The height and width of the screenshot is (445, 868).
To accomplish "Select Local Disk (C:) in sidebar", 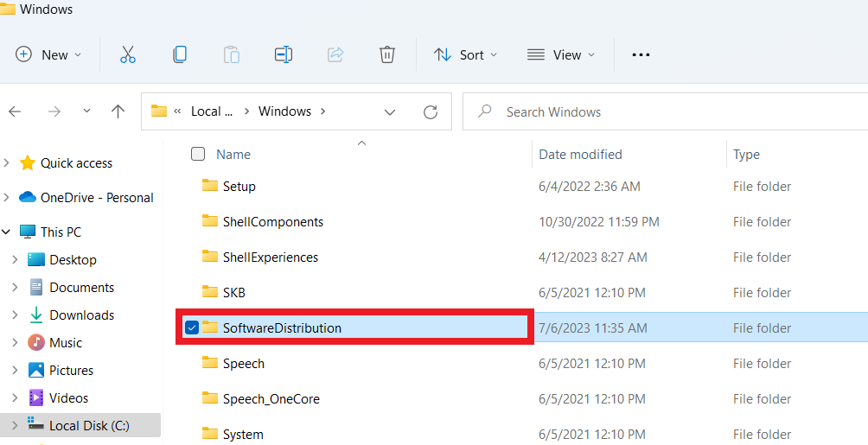I will pyautogui.click(x=89, y=425).
